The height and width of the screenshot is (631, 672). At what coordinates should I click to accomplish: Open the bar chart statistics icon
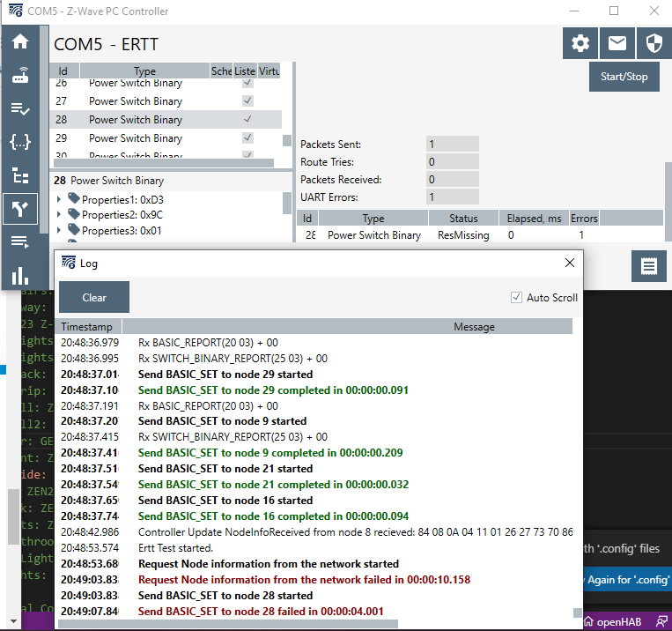20,276
